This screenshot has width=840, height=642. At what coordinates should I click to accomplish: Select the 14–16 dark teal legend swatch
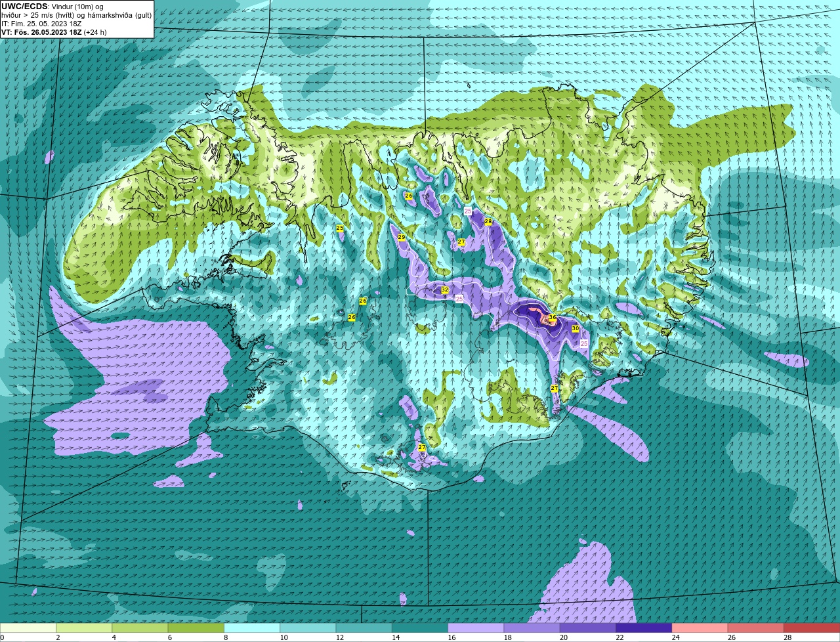point(420,628)
